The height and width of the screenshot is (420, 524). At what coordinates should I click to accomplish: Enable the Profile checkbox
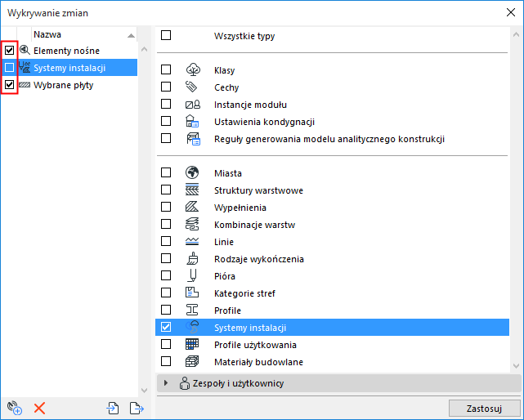(x=166, y=310)
